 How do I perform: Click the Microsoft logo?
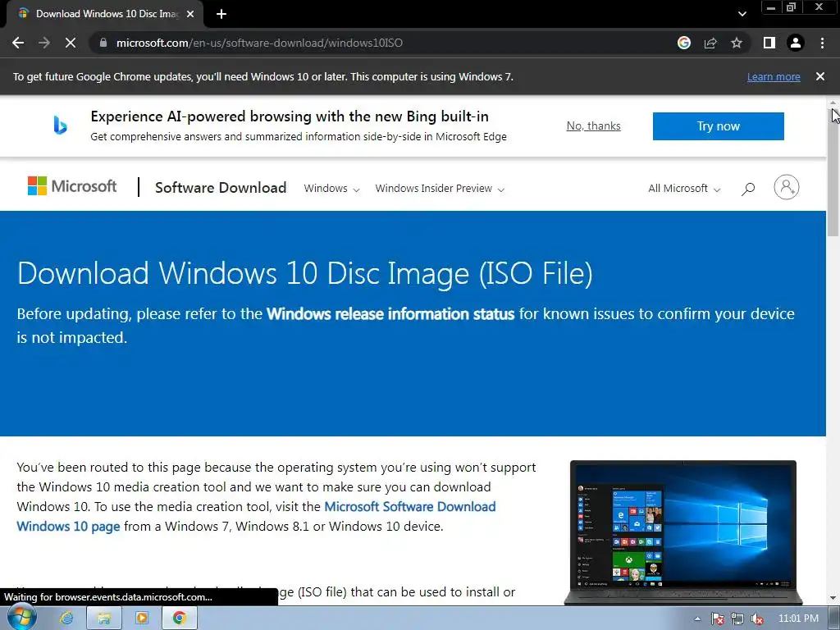tap(72, 186)
